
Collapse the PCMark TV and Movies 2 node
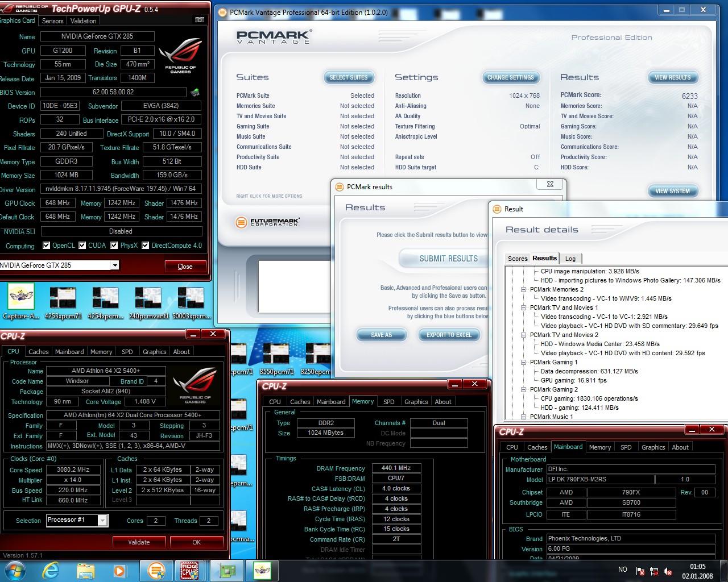(524, 335)
